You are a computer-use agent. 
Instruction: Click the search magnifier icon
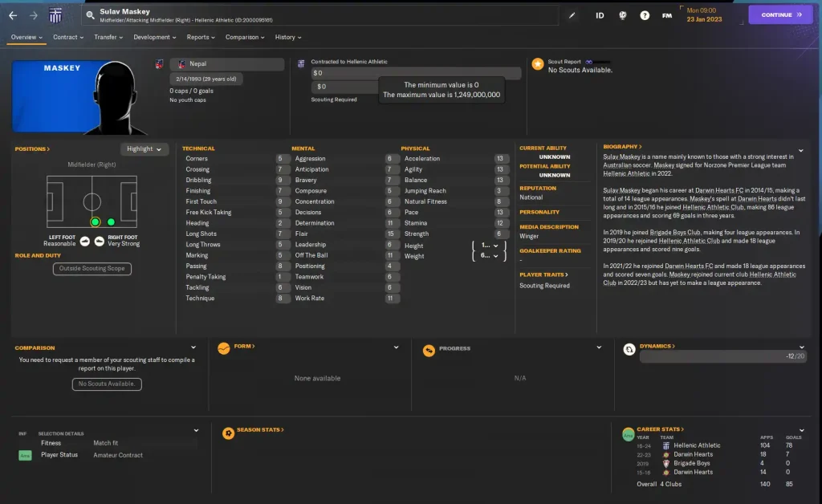point(90,16)
